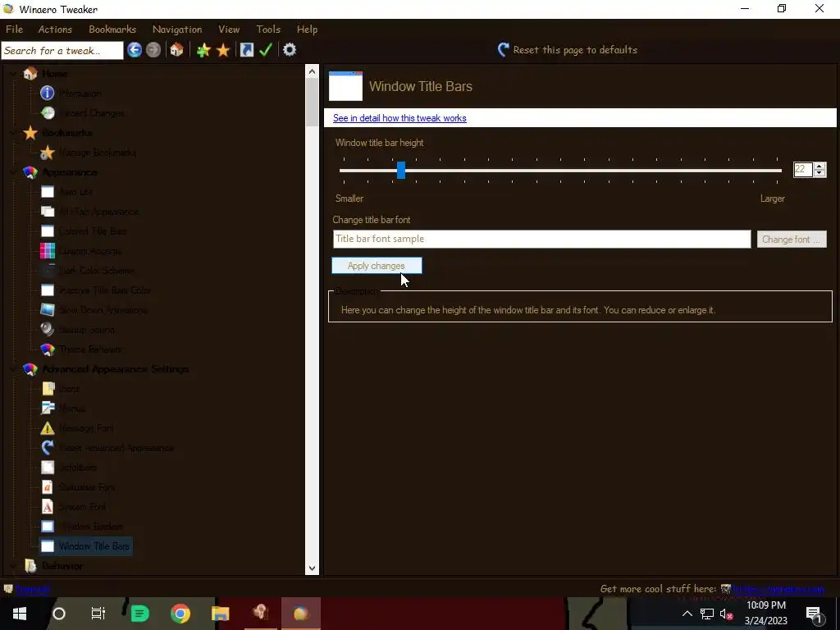Click the tree scrollbar up arrow

click(312, 71)
